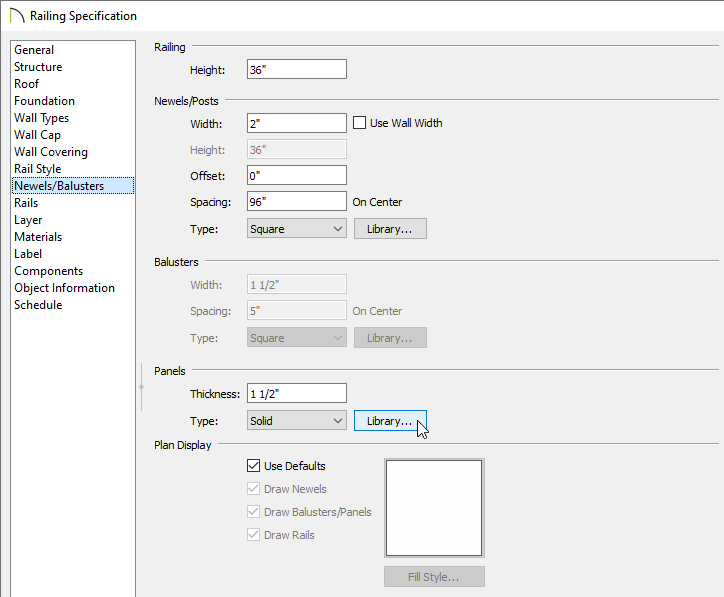The height and width of the screenshot is (597, 724).
Task: Open Library for Newels/Posts type
Action: point(390,229)
